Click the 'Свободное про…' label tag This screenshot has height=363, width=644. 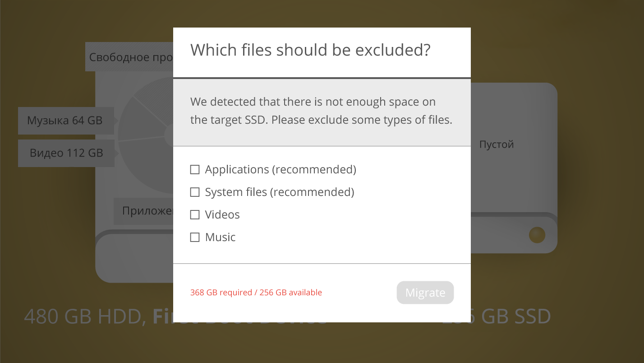[130, 57]
